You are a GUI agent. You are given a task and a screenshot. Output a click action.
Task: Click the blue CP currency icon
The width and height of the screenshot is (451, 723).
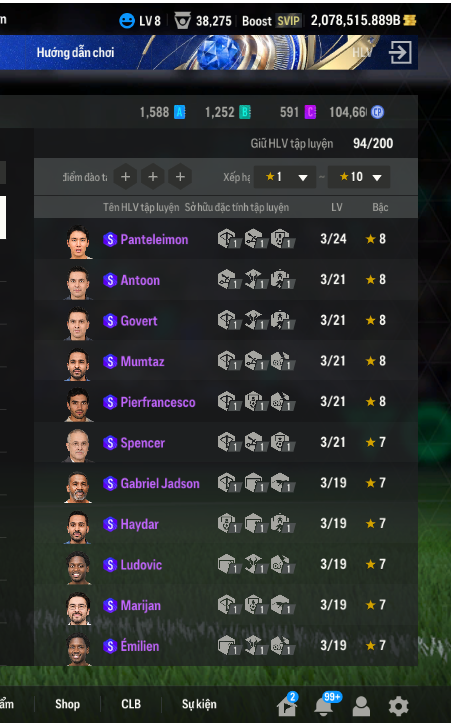[377, 112]
